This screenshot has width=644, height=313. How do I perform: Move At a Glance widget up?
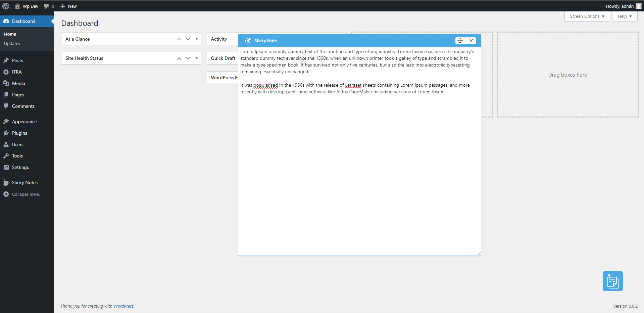pos(179,39)
